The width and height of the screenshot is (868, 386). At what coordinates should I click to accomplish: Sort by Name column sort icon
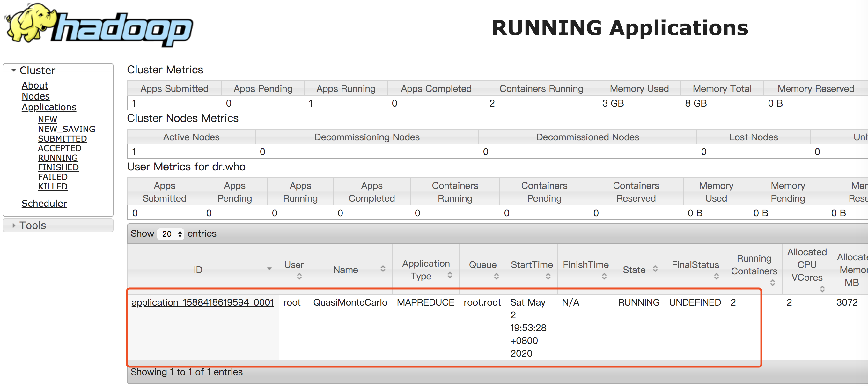coord(383,269)
